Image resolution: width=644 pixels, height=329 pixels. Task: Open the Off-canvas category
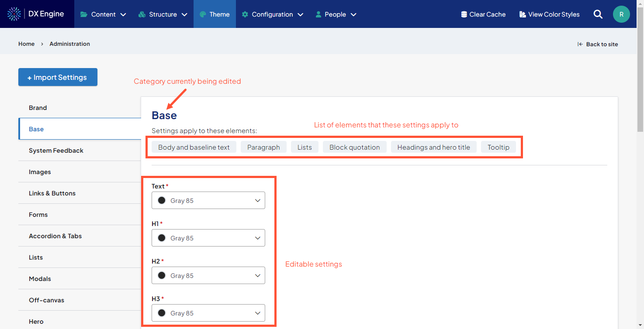pos(80,300)
